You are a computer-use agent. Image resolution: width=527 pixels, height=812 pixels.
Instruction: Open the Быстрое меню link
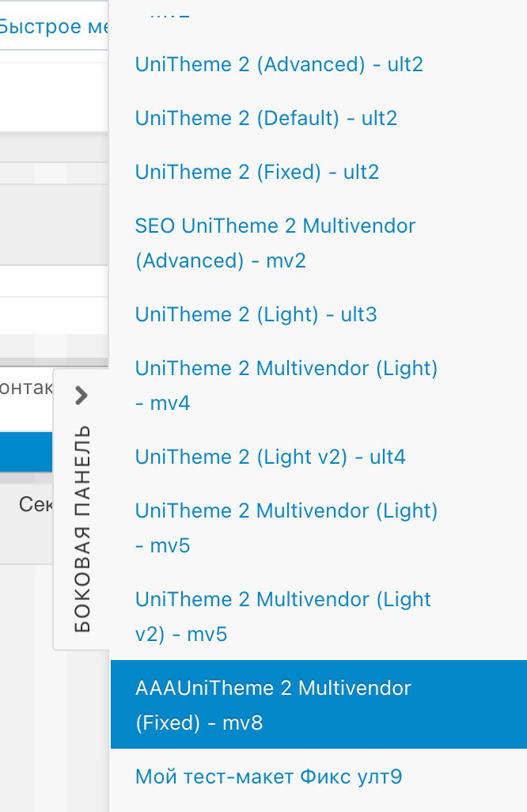point(52,27)
